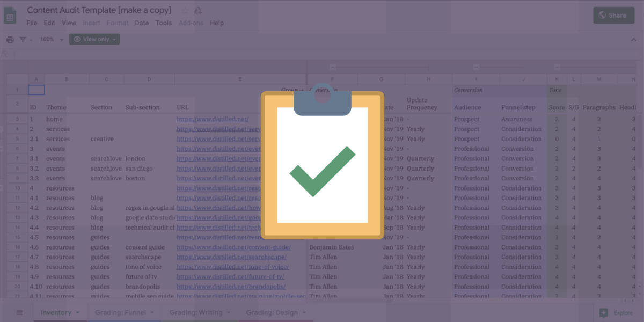Click the green Sheets logo icon
This screenshot has width=644, height=322.
[11, 14]
